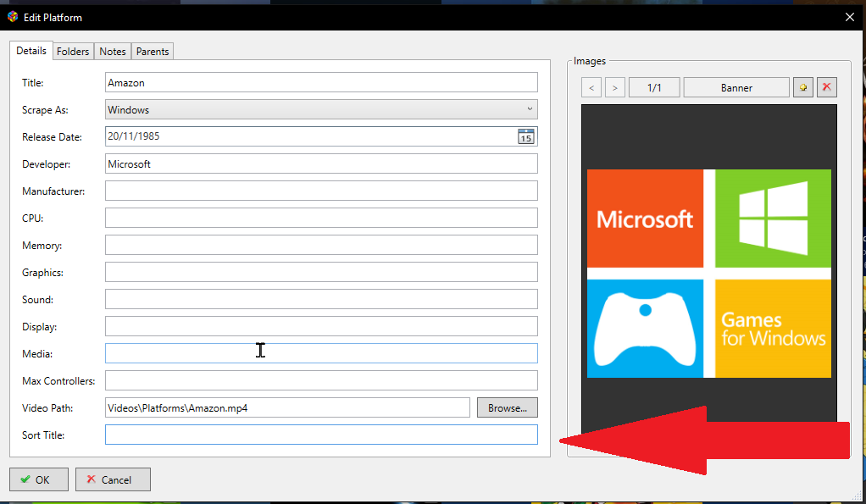Go to the previous image

coord(591,87)
